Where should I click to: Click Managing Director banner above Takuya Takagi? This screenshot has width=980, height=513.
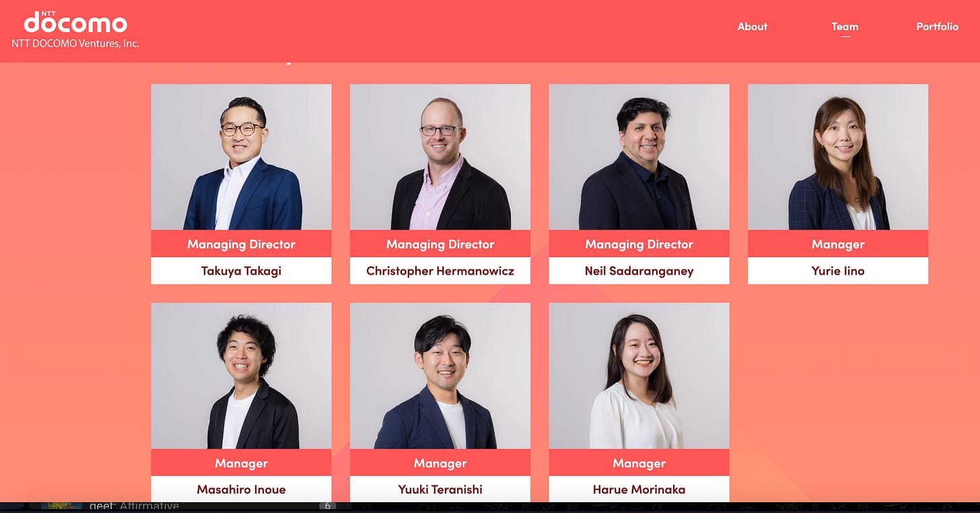241,244
